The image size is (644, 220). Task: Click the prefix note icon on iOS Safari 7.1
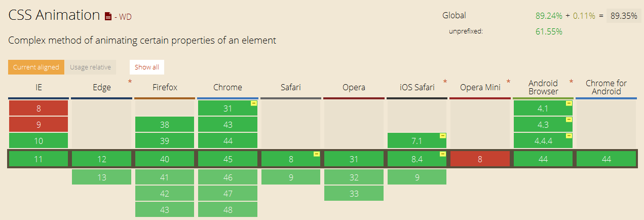pos(443,136)
